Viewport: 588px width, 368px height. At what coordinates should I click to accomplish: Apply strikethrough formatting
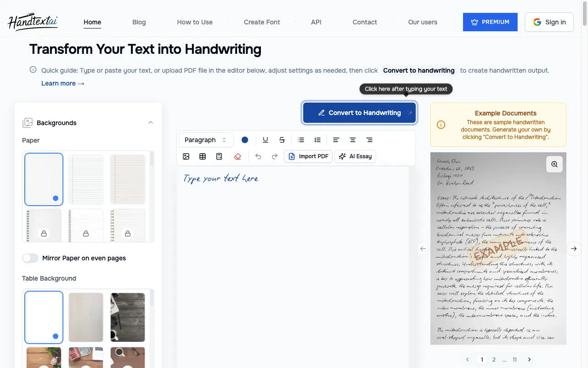pyautogui.click(x=282, y=140)
